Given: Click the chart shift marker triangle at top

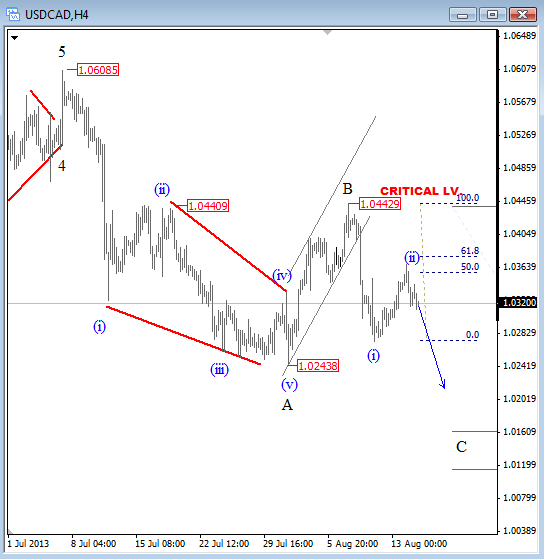Looking at the screenshot, I should coord(328,33).
